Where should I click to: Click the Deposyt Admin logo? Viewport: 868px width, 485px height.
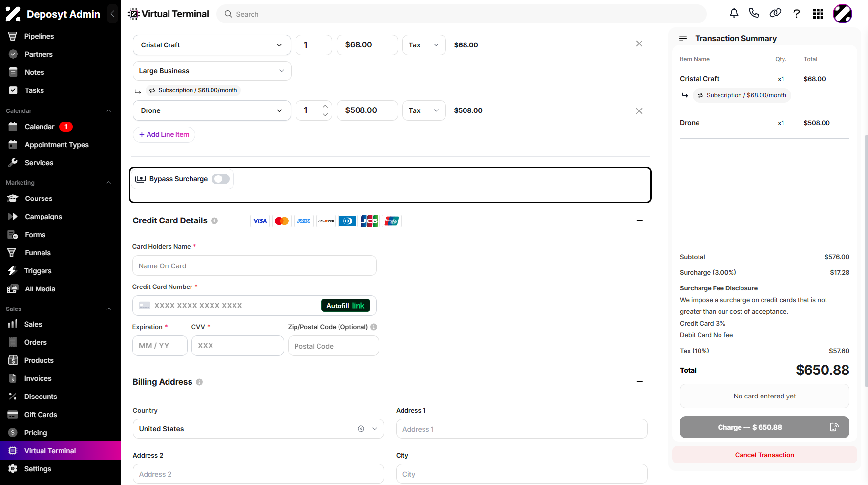tap(13, 14)
